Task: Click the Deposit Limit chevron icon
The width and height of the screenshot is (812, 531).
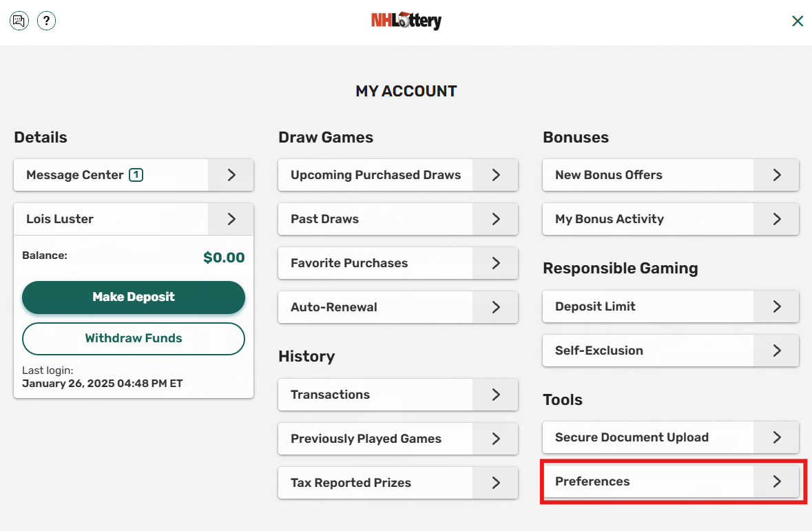Action: 776,306
